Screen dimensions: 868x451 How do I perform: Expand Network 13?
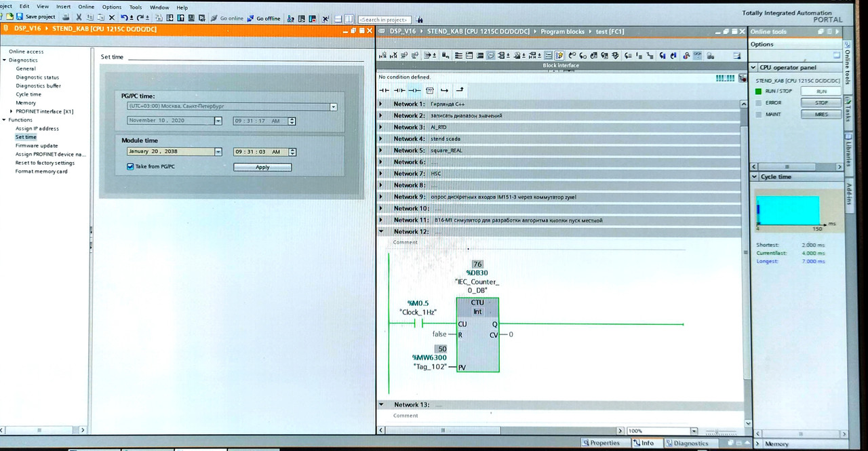point(381,405)
